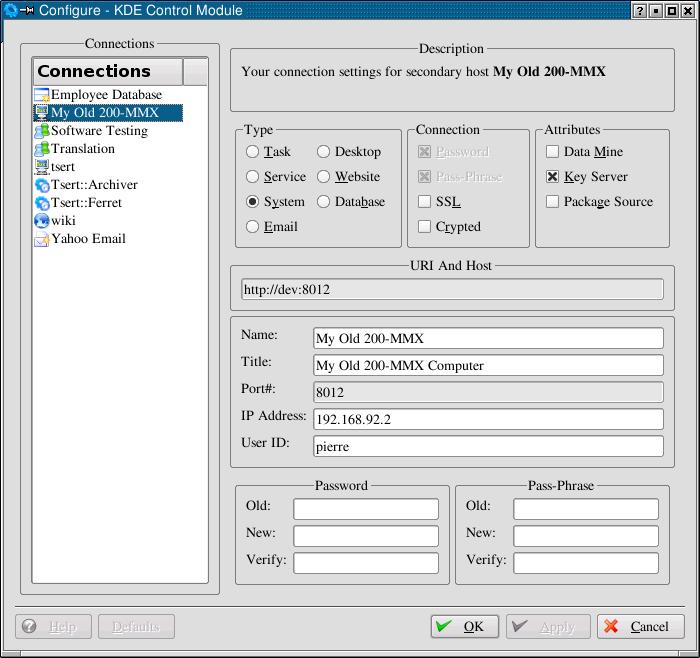
Task: Select the Database type radio button
Action: [x=324, y=202]
